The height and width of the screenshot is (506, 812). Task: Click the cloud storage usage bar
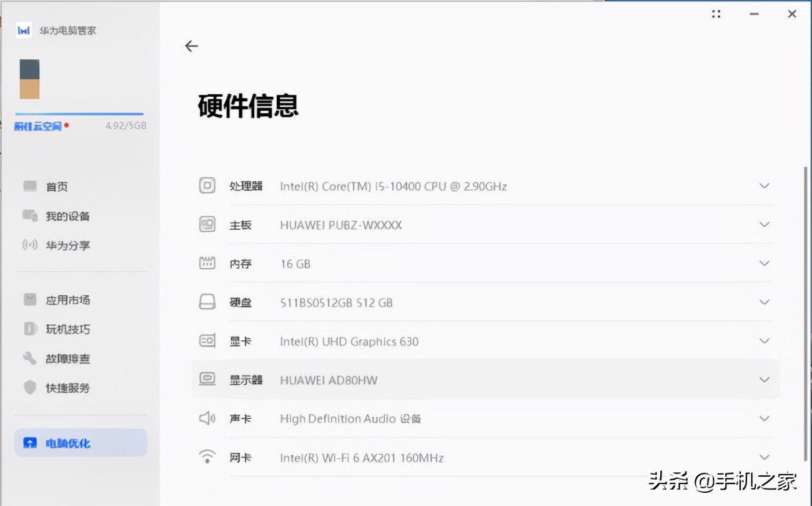point(79,114)
